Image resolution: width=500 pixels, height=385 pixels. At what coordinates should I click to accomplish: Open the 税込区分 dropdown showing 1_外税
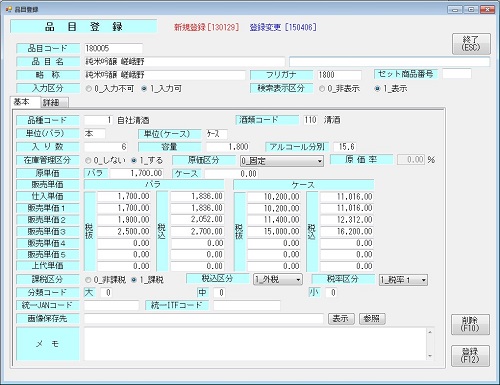pos(278,279)
